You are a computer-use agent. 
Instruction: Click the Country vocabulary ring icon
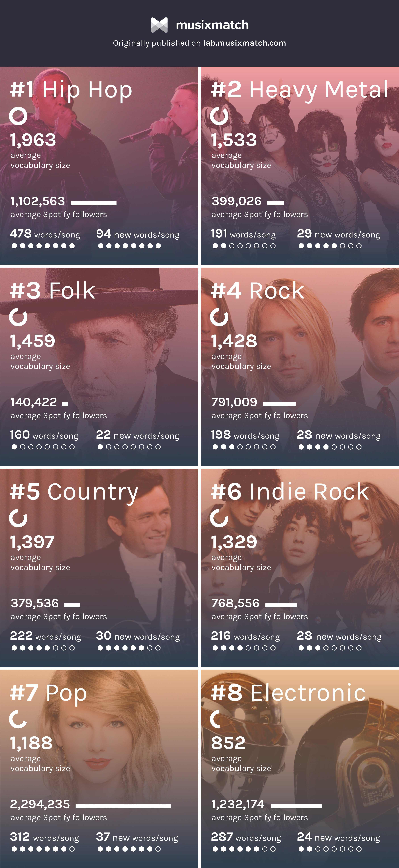(x=18, y=518)
